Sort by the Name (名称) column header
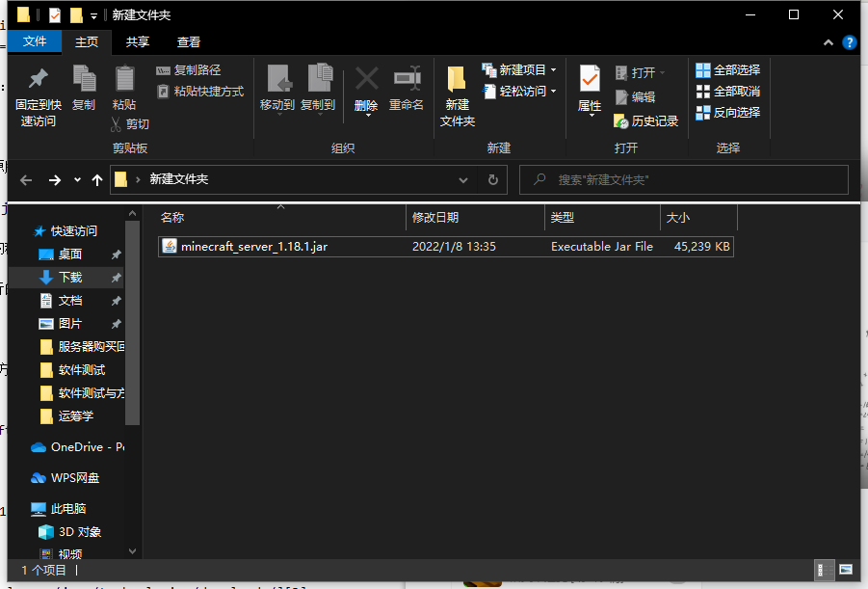This screenshot has width=868, height=589. click(282, 217)
